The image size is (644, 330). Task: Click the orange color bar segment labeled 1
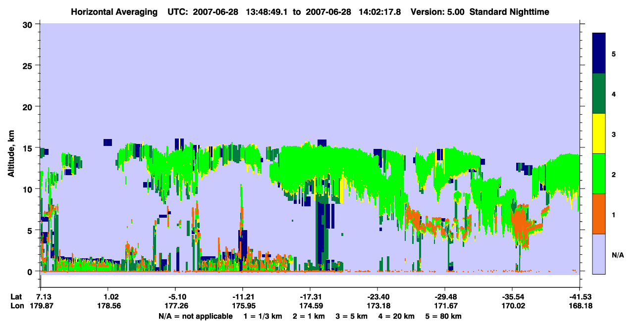599,214
